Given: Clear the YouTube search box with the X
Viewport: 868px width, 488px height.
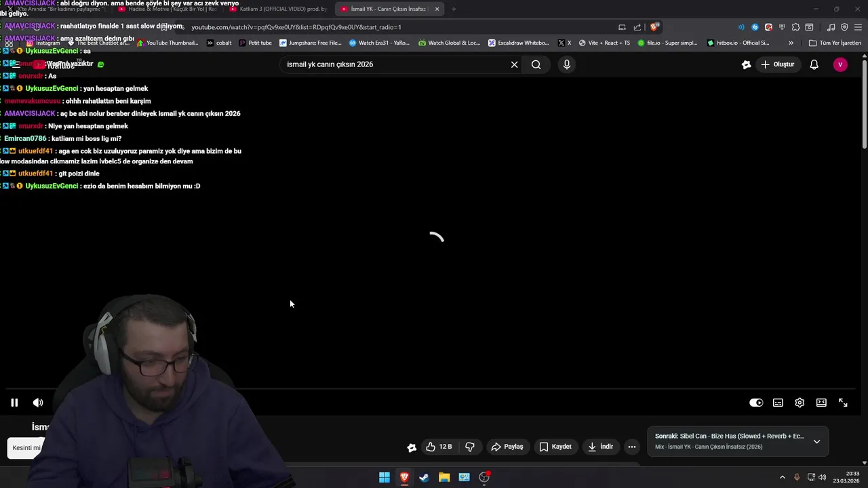Looking at the screenshot, I should [x=514, y=64].
